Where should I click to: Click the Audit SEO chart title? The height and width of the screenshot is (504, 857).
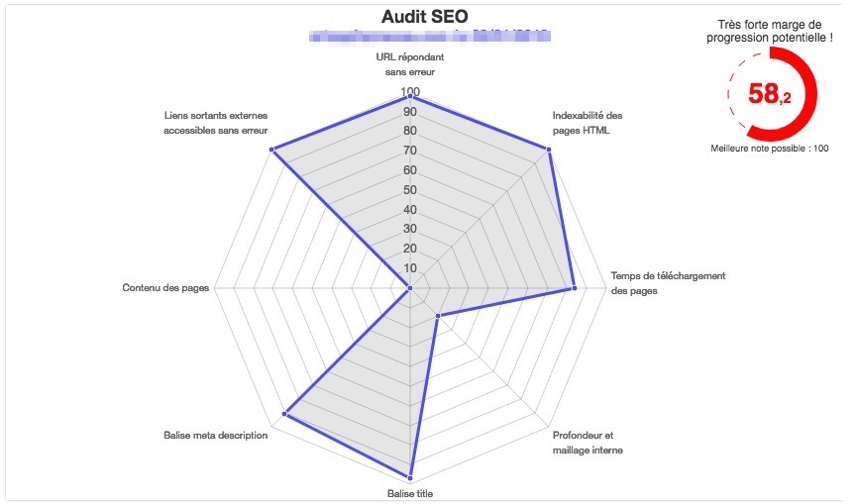click(x=425, y=17)
